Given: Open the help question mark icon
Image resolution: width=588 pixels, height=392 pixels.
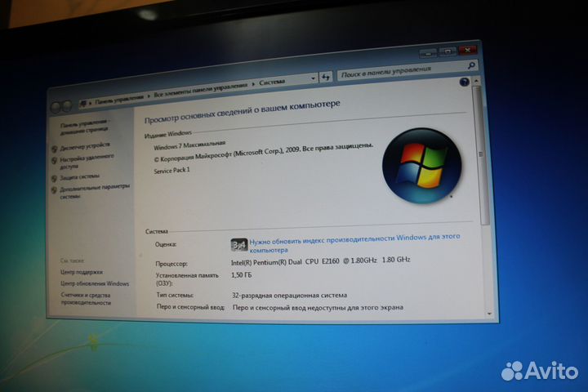Looking at the screenshot, I should pos(464,82).
